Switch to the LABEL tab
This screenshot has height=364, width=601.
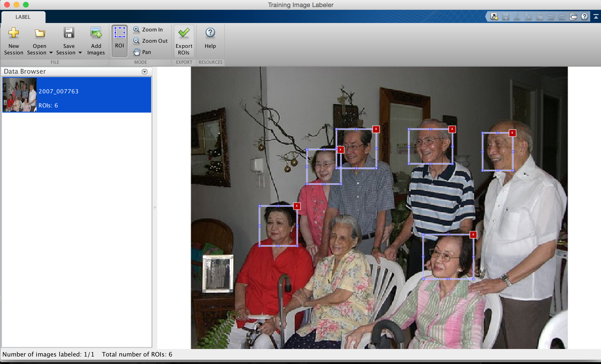click(x=23, y=17)
